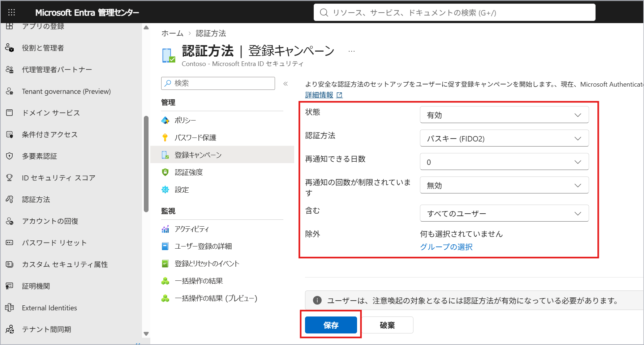Click the カスタム セキュリティ属性 icon

pos(10,264)
